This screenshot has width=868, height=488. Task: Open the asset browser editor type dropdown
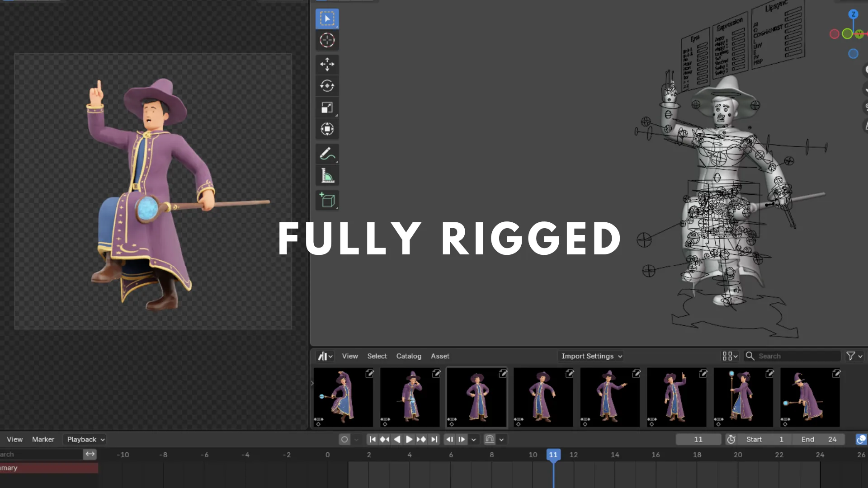(325, 356)
